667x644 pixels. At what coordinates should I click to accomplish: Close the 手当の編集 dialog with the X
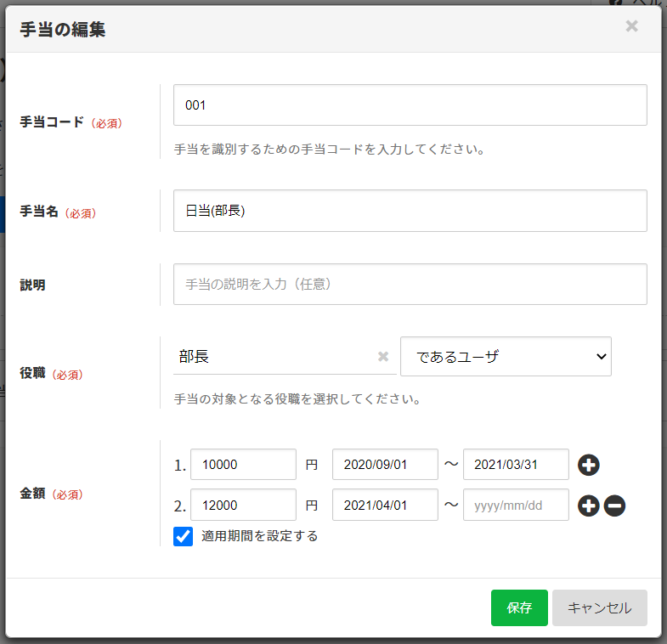click(x=631, y=26)
